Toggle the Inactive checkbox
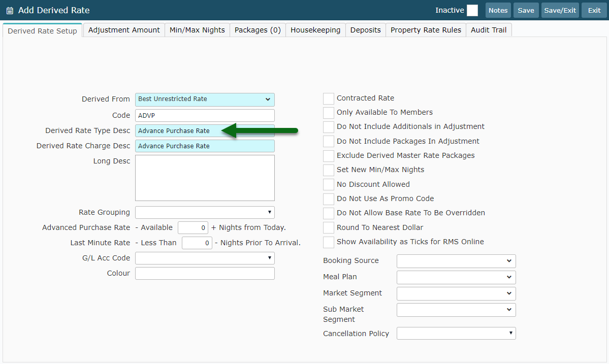This screenshot has width=609, height=364. pyautogui.click(x=472, y=11)
